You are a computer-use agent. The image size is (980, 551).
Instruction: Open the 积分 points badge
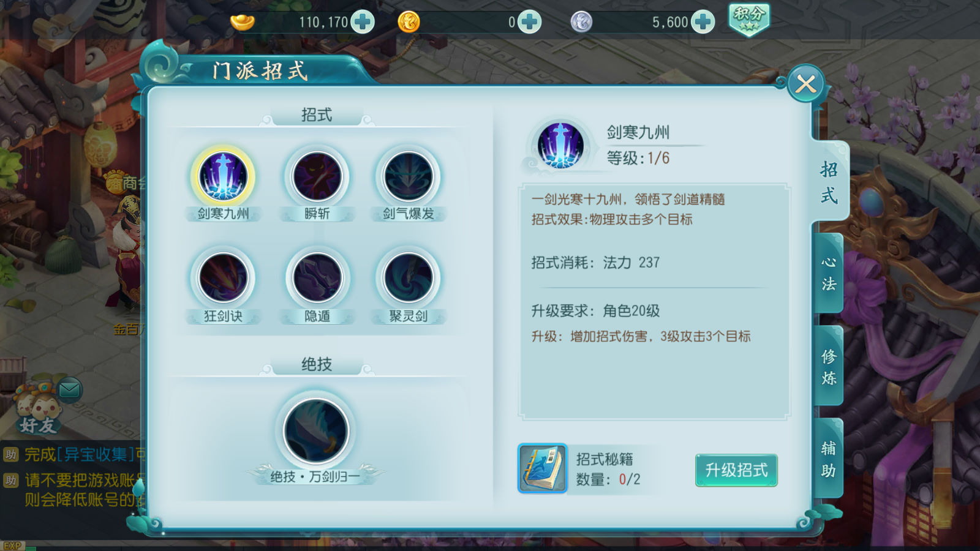[749, 20]
